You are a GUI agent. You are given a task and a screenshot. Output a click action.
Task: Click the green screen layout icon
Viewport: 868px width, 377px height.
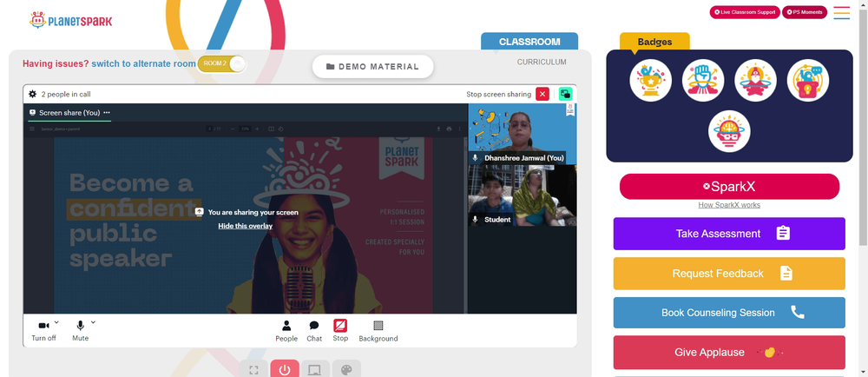(565, 94)
